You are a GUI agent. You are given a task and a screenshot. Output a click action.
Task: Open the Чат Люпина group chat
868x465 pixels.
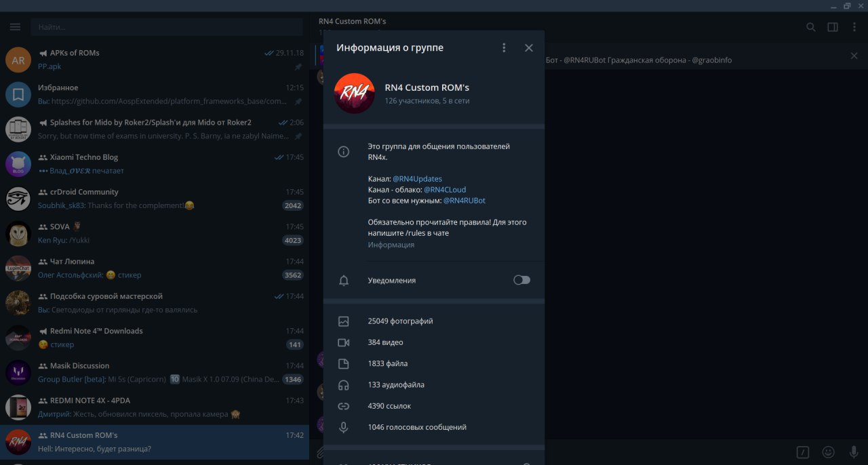(155, 268)
